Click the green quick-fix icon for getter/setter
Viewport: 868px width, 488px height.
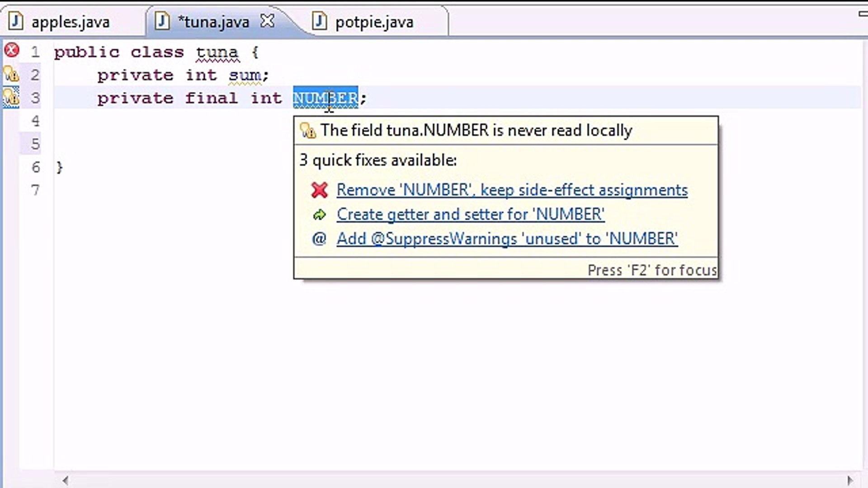pos(319,215)
